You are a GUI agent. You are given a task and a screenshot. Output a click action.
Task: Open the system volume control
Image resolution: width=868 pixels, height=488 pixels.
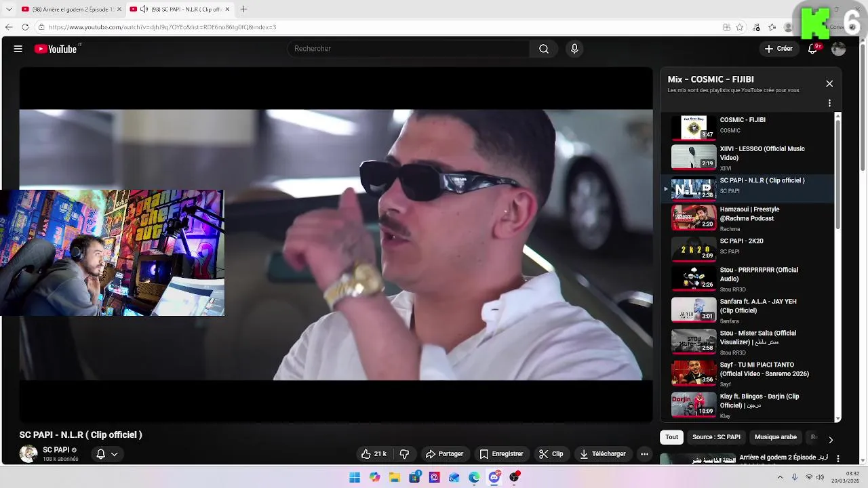821,477
